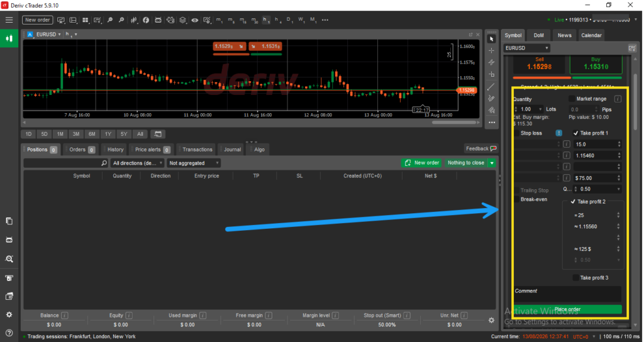Enable the Stop loss checkbox
This screenshot has height=342, width=644.
point(517,133)
